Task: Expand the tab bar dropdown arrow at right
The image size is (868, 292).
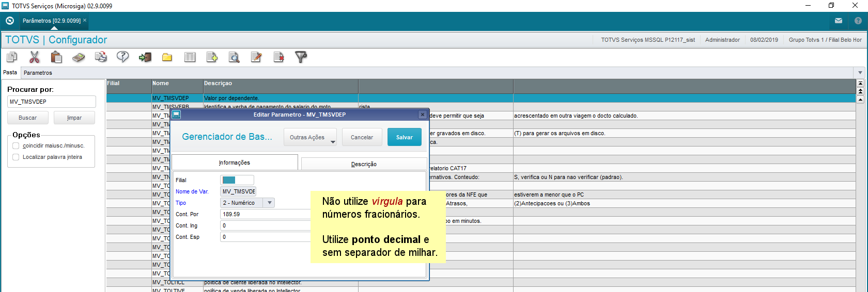Action: pos(860,73)
